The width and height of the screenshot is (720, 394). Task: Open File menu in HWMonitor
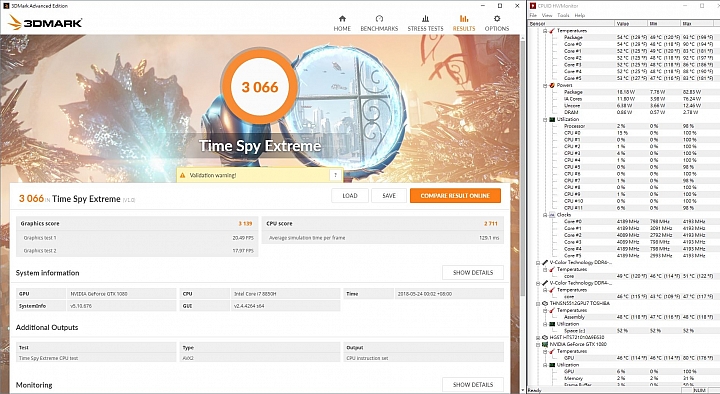(x=533, y=15)
